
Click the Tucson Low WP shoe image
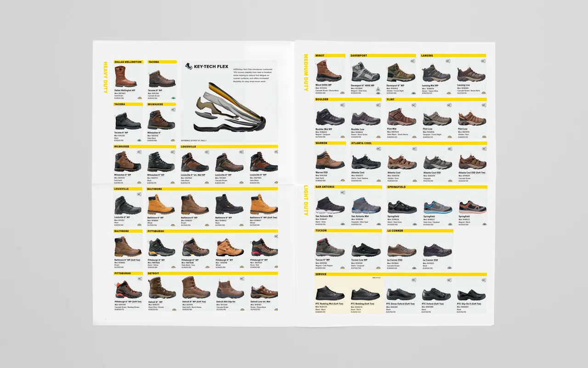click(366, 250)
